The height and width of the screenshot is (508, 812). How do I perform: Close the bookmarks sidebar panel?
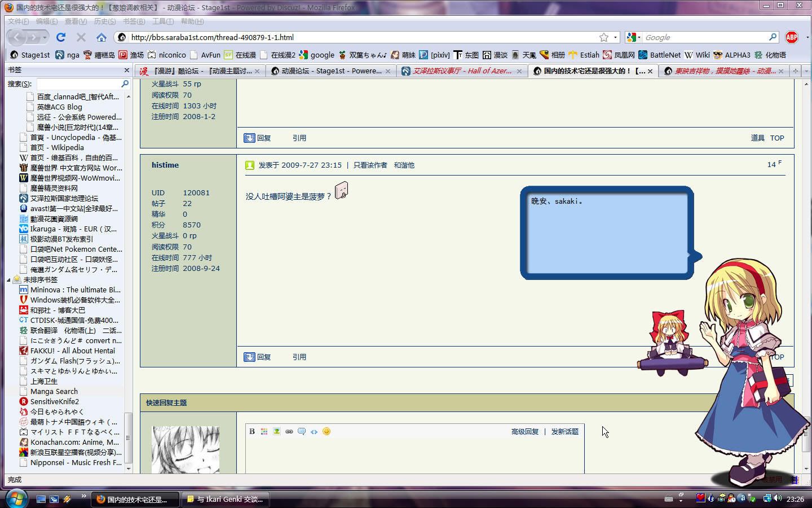click(126, 70)
